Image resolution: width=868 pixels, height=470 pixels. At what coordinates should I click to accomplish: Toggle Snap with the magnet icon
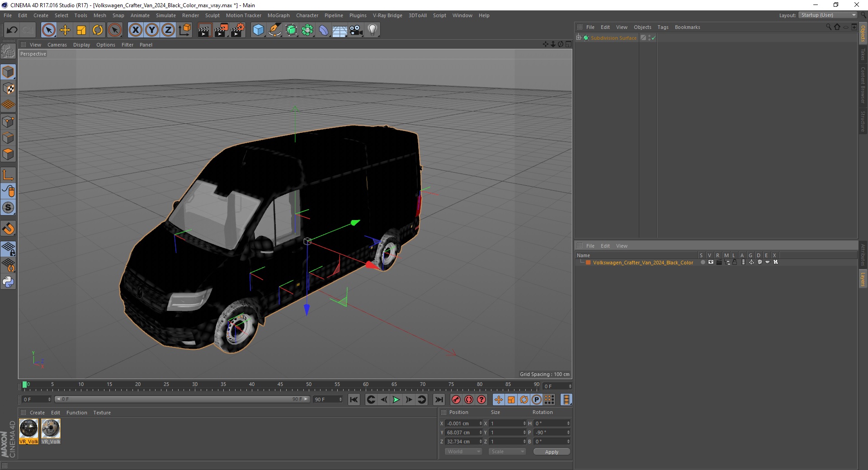pos(8,229)
